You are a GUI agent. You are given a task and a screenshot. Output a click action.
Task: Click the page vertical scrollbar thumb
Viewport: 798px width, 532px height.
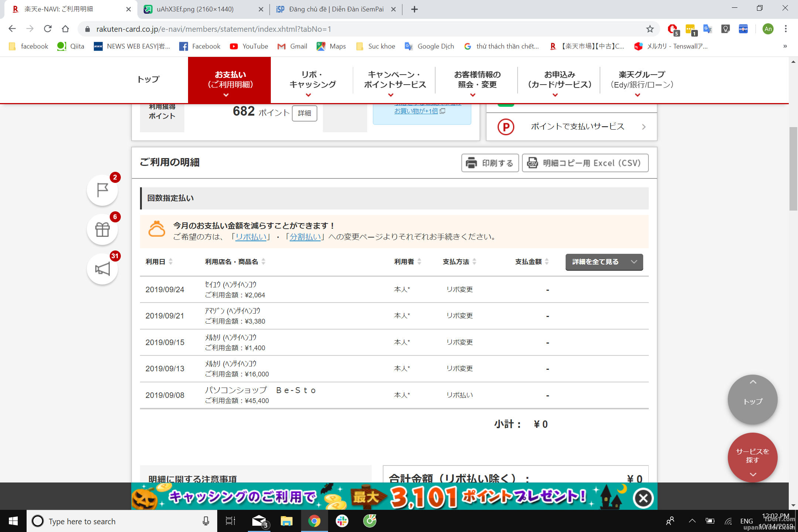tap(793, 168)
